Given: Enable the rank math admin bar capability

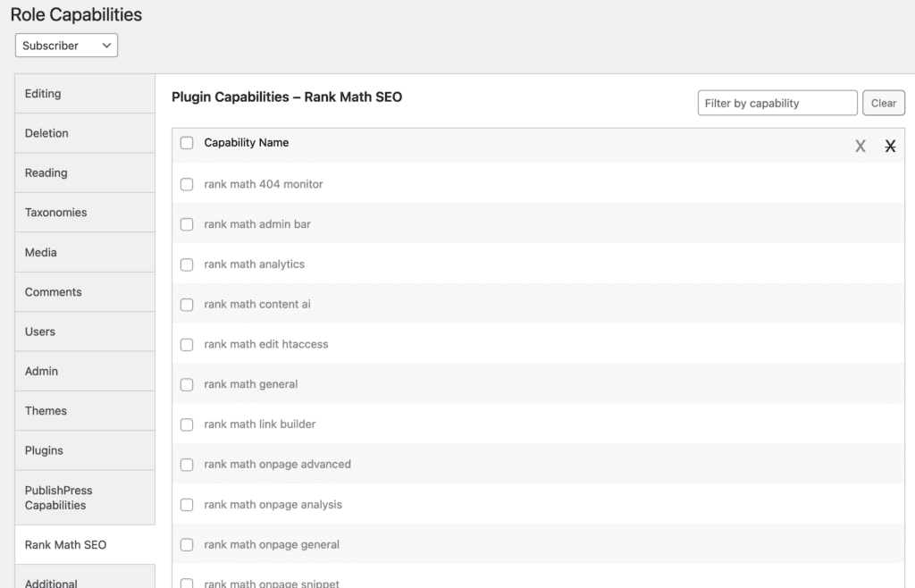Looking at the screenshot, I should tap(187, 224).
